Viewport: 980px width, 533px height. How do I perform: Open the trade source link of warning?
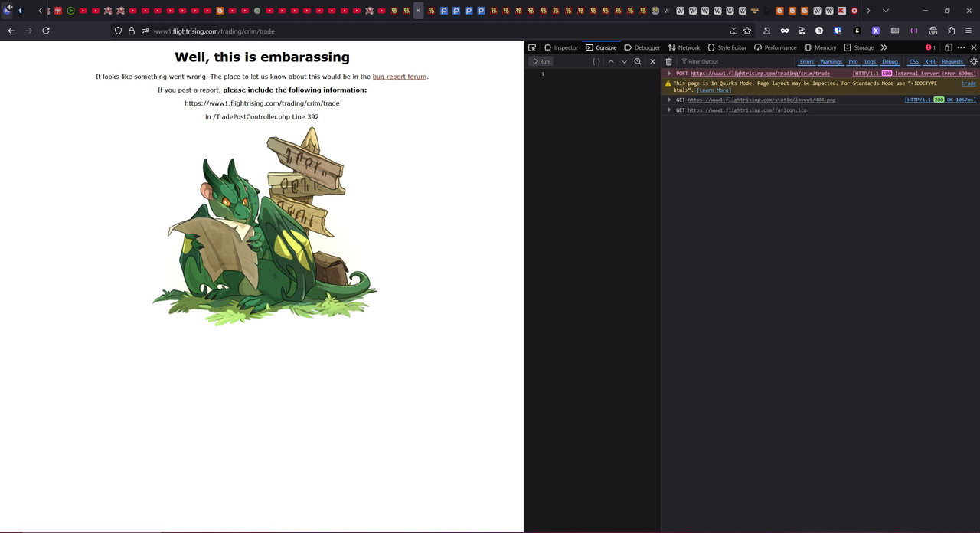(x=969, y=83)
